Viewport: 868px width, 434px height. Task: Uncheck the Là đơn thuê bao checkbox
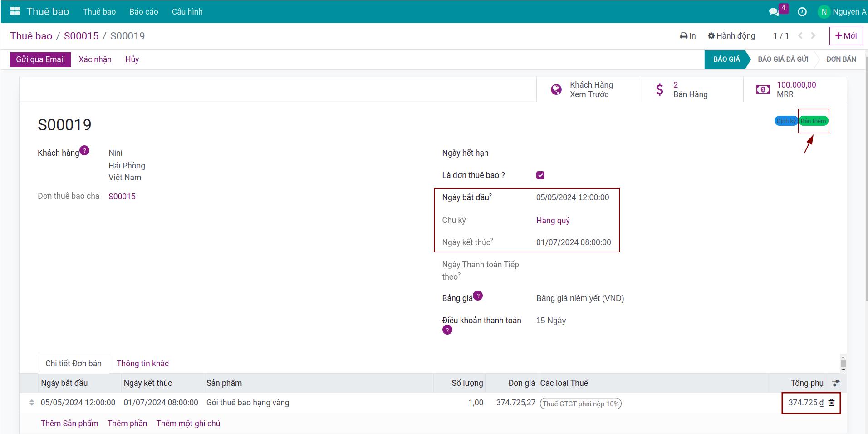(x=540, y=175)
